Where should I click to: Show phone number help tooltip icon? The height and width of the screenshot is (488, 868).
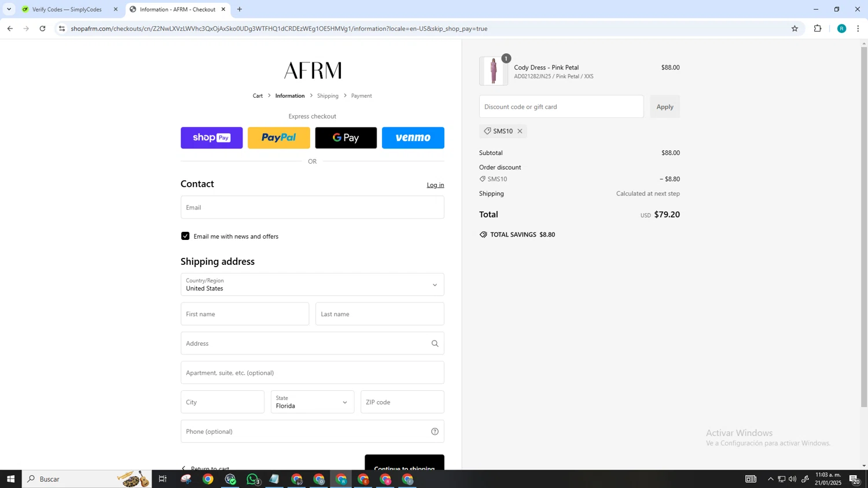[x=435, y=431]
